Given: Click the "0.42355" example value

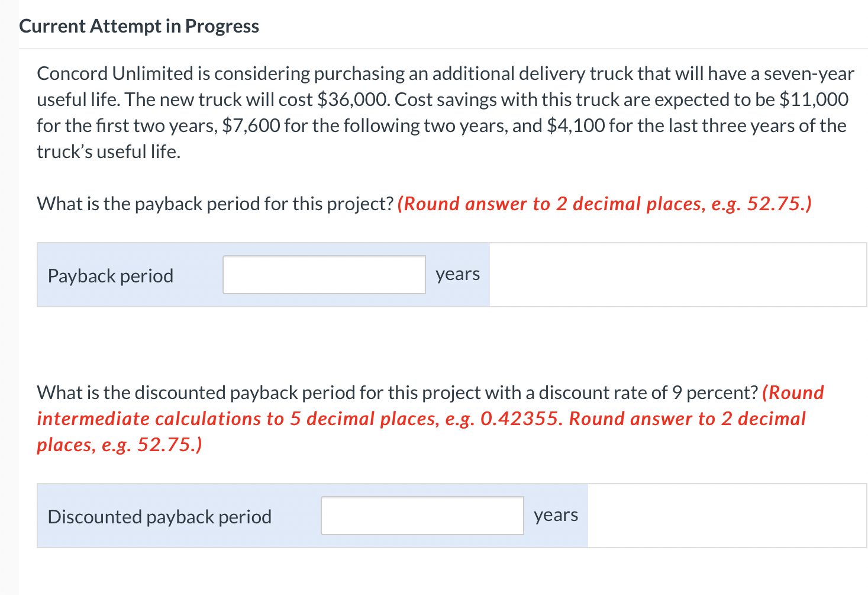Looking at the screenshot, I should click(519, 419).
